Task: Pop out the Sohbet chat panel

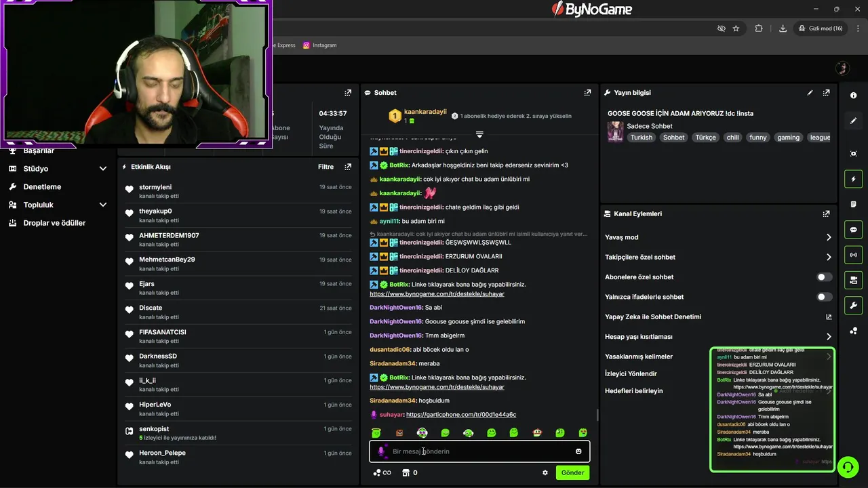Action: coord(587,93)
